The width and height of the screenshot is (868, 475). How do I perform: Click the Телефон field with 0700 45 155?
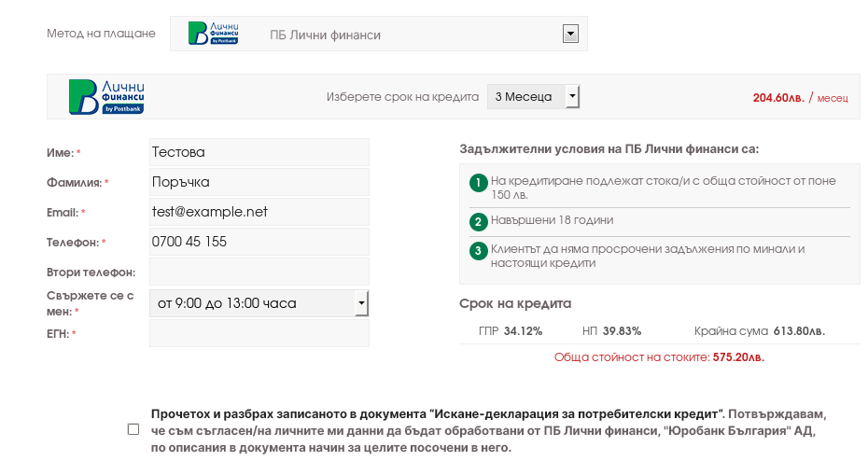259,242
